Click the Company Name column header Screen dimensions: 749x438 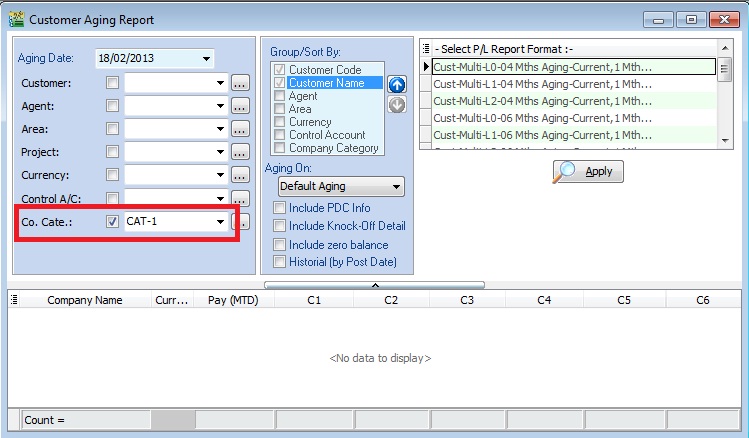pyautogui.click(x=85, y=300)
